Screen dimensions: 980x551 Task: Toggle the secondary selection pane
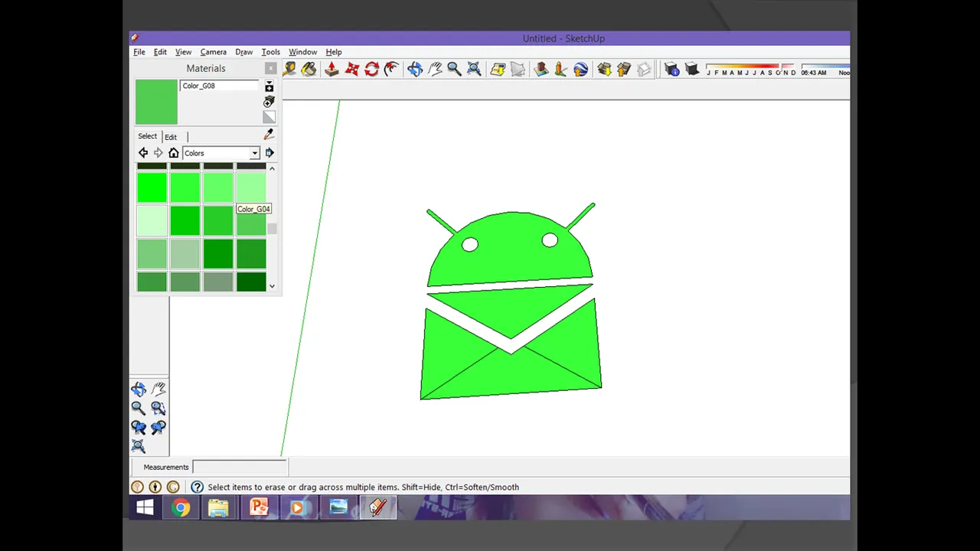click(x=269, y=86)
